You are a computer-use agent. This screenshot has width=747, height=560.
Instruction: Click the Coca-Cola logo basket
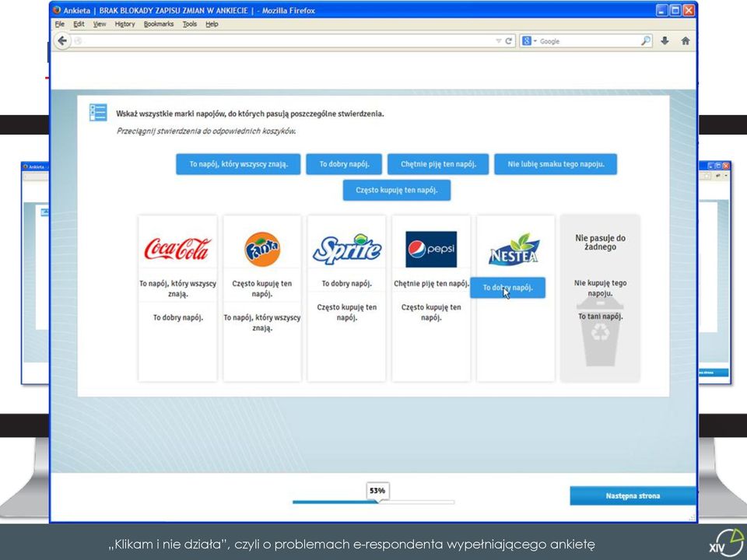(x=177, y=249)
